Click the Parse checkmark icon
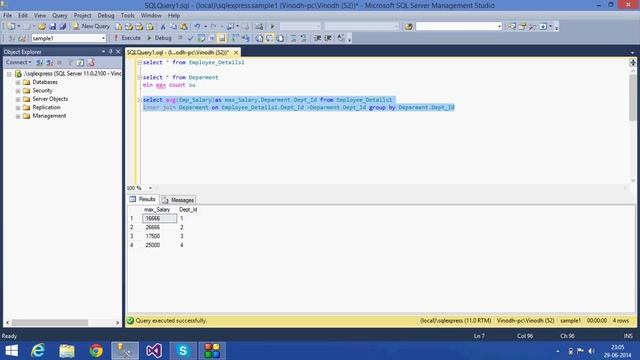Viewport: 640px width, 360px height. pos(190,38)
